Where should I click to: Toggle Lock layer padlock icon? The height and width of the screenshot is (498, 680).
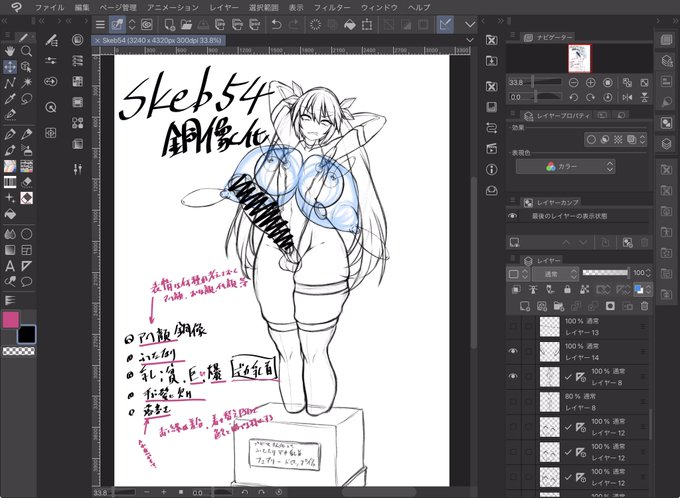pyautogui.click(x=567, y=289)
